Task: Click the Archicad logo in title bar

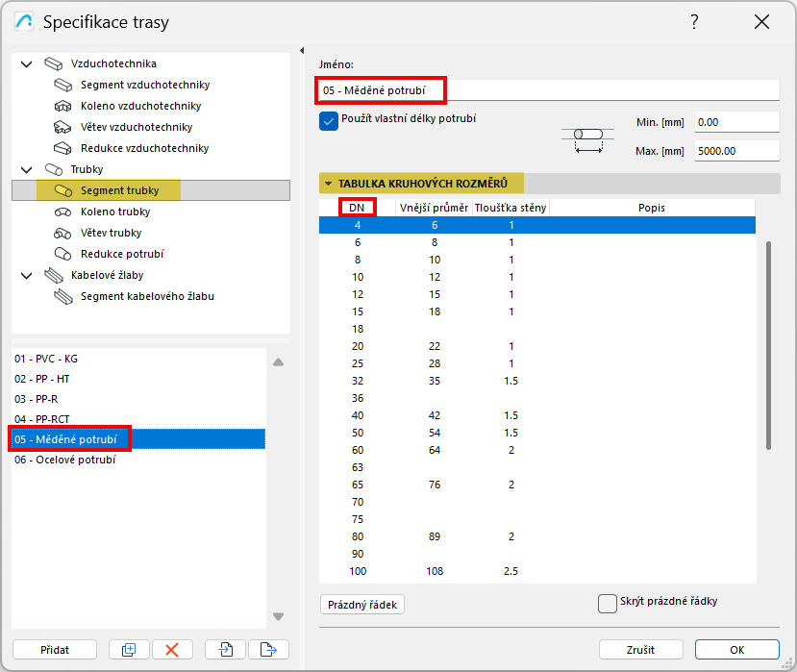Action: click(24, 22)
